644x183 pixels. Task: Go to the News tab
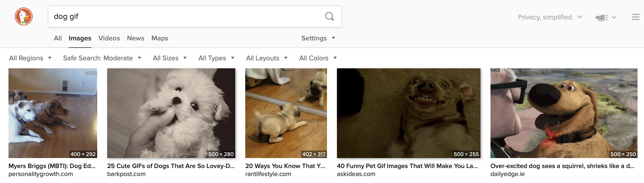pyautogui.click(x=136, y=38)
